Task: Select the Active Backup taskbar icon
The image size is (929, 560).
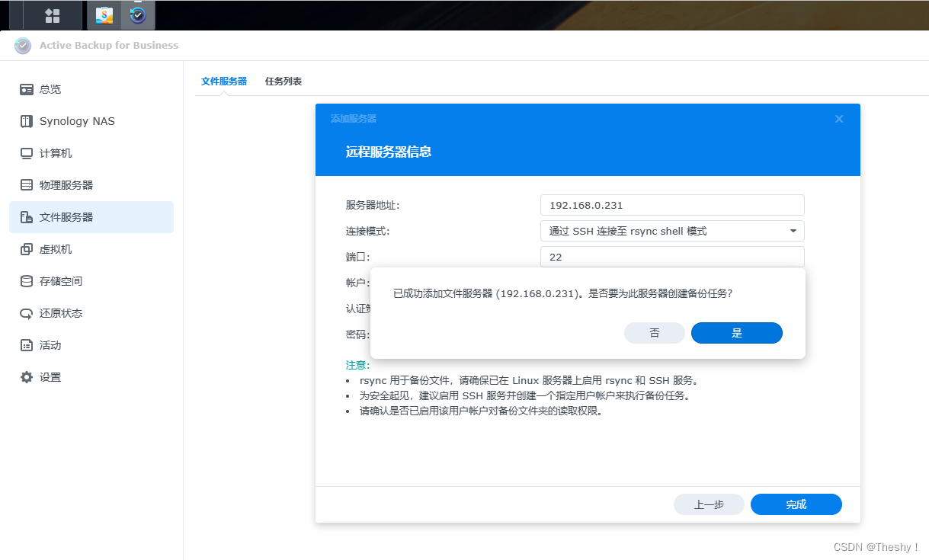Action: coord(137,14)
